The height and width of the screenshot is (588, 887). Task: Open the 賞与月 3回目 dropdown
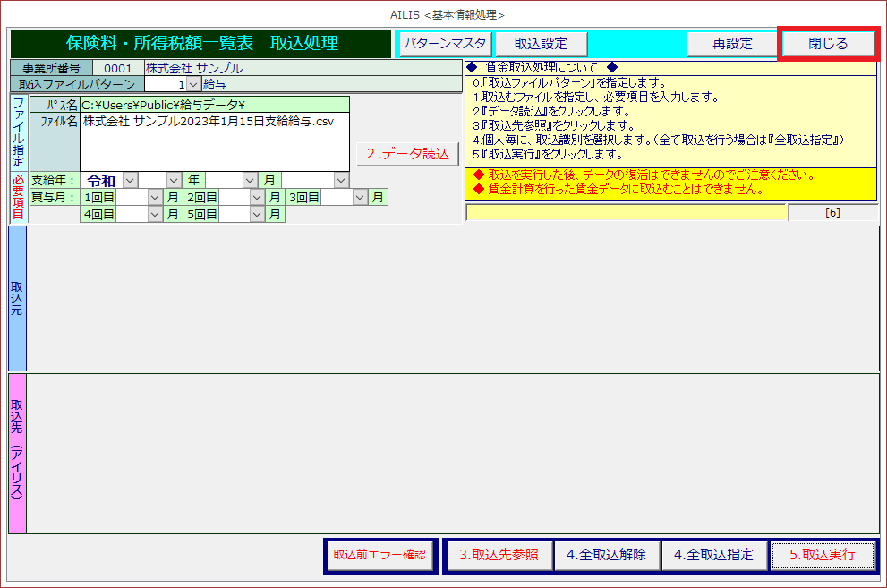360,197
